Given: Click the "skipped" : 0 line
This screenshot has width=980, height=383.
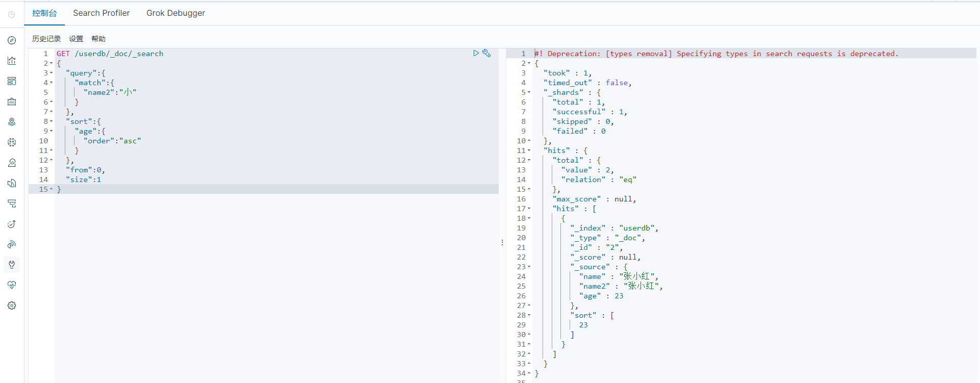Looking at the screenshot, I should tap(583, 121).
